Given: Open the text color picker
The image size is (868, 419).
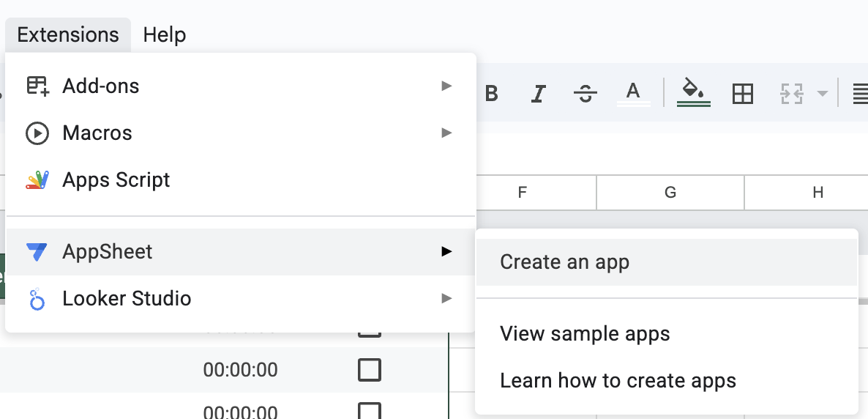Looking at the screenshot, I should 633,94.
